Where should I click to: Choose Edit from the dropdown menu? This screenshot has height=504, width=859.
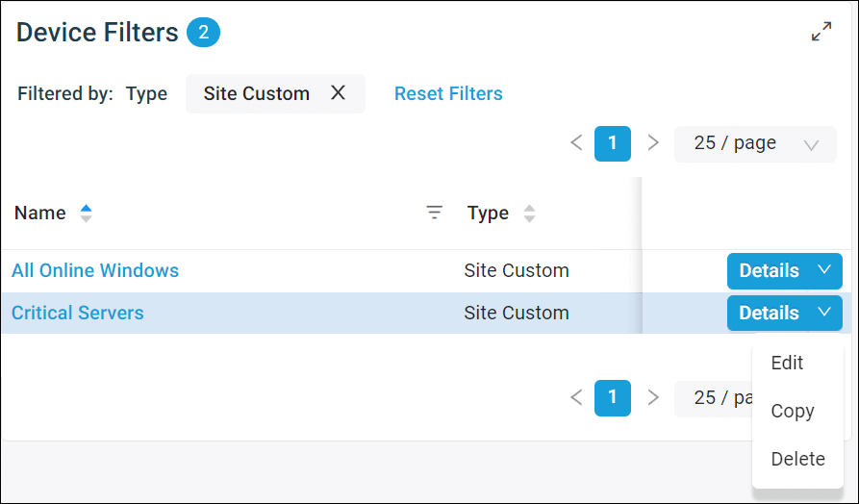pyautogui.click(x=787, y=363)
